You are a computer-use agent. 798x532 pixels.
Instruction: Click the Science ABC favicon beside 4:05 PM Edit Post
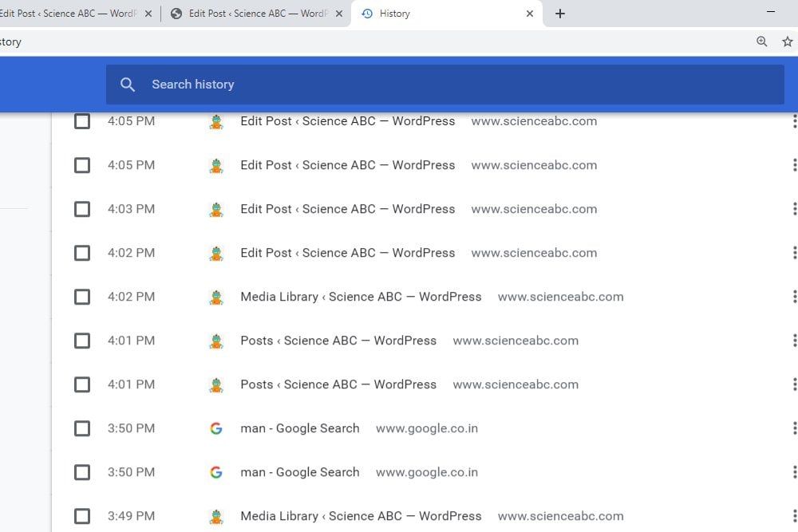coord(215,121)
